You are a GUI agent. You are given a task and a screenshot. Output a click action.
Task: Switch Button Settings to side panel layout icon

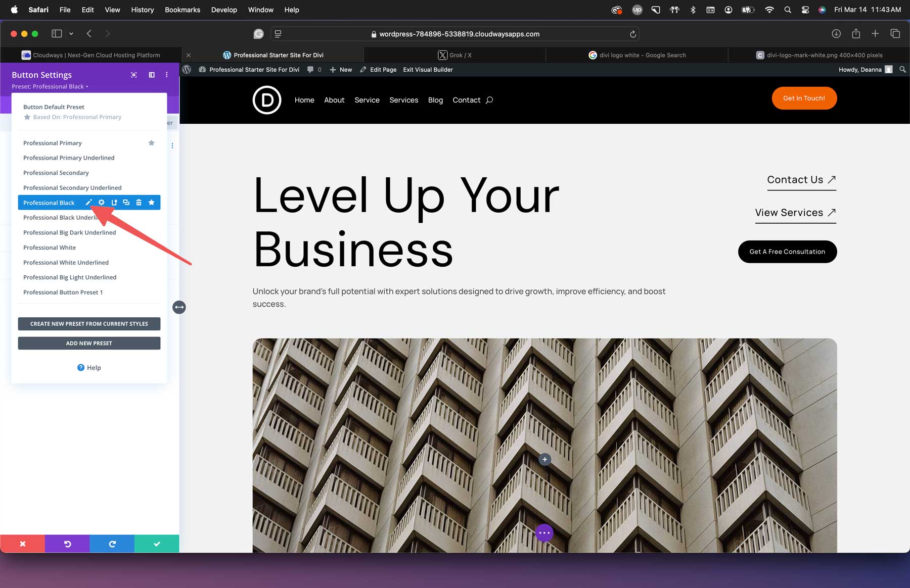[x=151, y=74]
